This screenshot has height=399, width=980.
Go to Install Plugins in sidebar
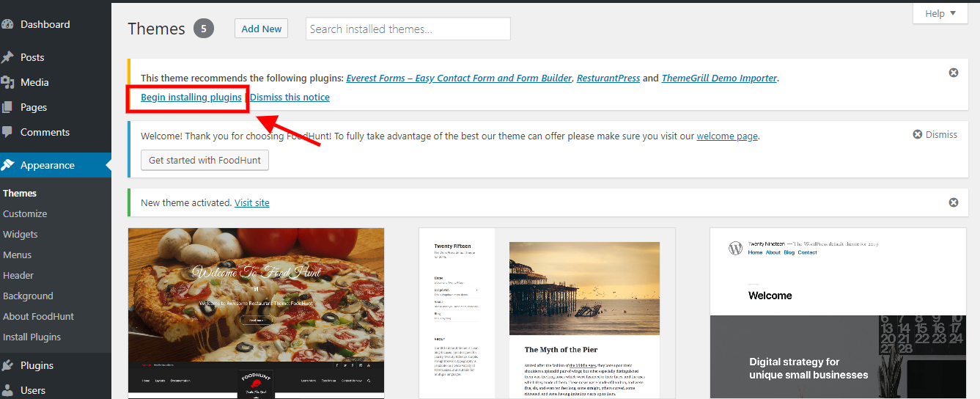click(32, 337)
